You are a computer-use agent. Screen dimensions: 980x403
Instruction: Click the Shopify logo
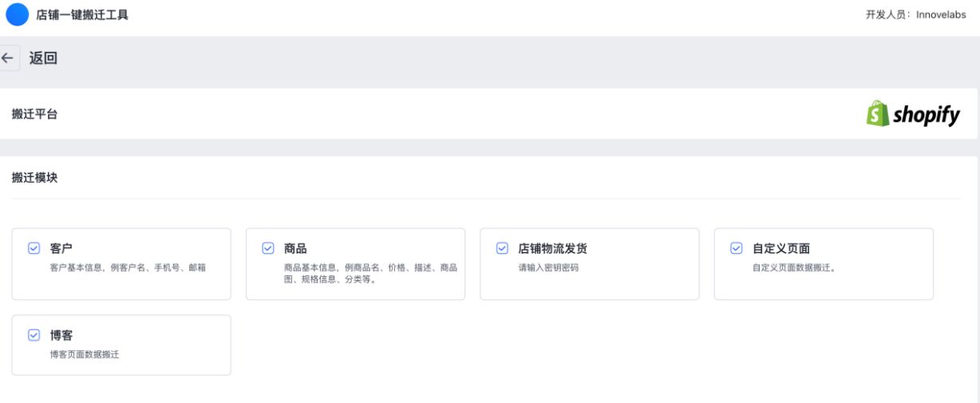point(913,114)
